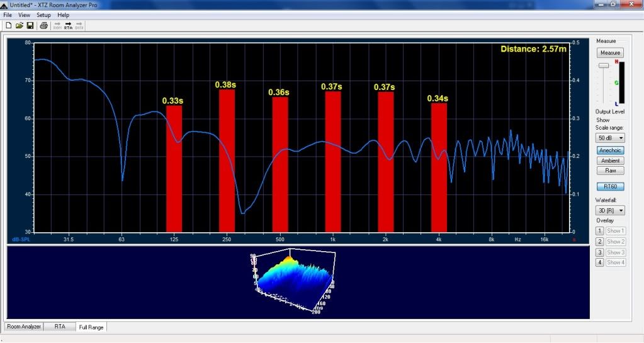Toggle the RT60 bars display
Viewport: 644px width, 343px height.
click(610, 186)
